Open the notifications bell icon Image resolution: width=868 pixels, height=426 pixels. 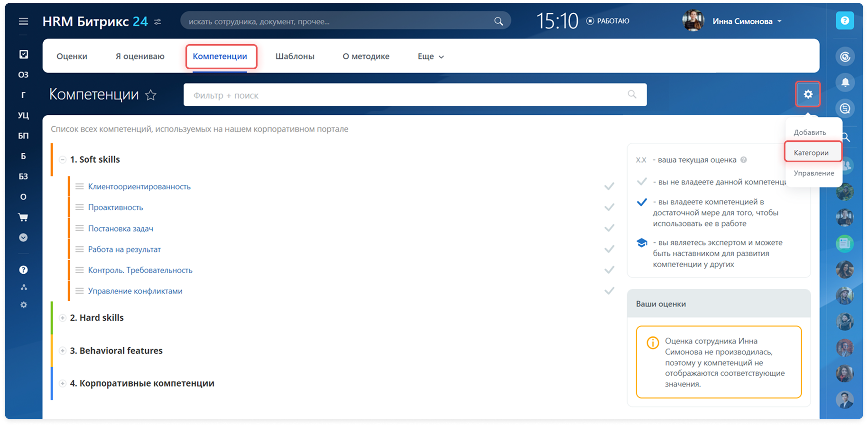845,83
